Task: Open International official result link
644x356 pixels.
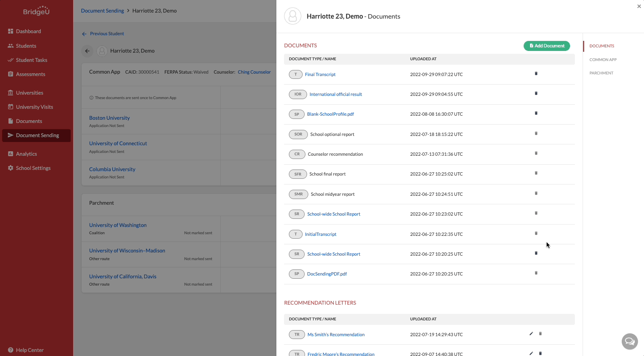Action: coord(336,94)
